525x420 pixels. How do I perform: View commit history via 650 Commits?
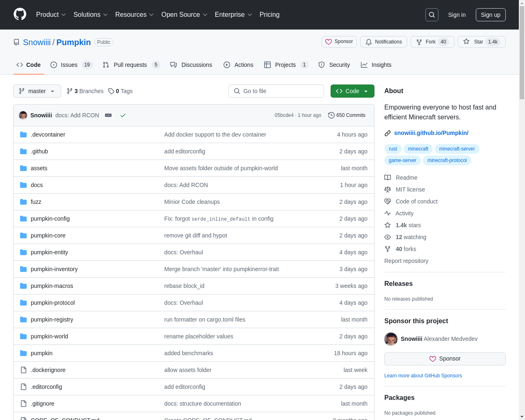[x=347, y=115]
